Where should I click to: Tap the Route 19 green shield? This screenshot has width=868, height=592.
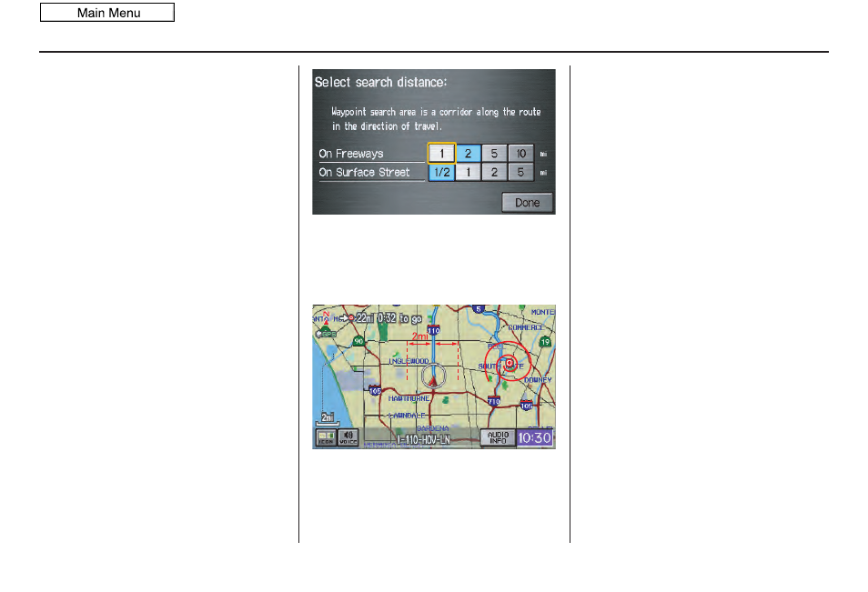(545, 342)
